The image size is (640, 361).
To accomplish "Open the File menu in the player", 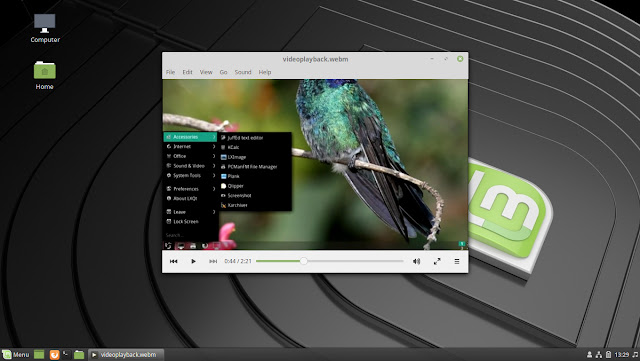I will 170,72.
